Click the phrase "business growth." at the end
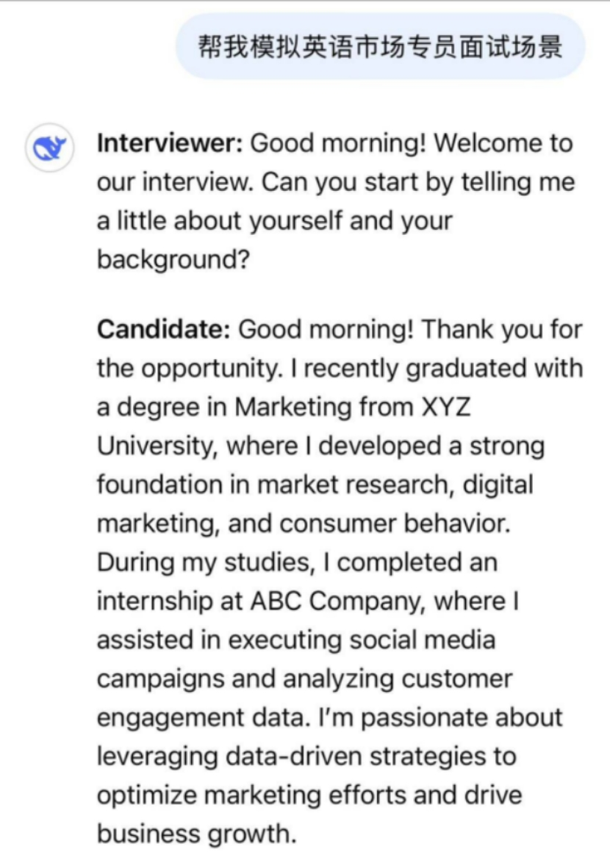Viewport: 610px width, 868px height. 195,834
